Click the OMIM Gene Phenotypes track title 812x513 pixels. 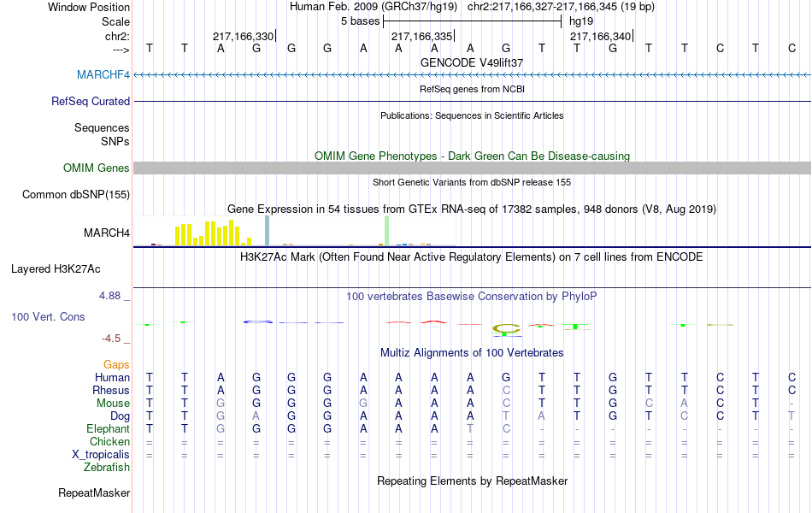472,156
